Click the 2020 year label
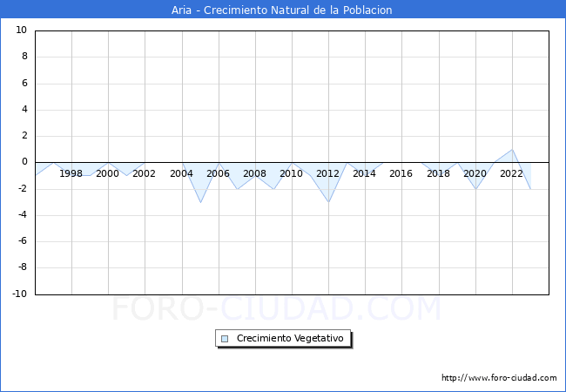The height and width of the screenshot is (392, 566). 475,173
